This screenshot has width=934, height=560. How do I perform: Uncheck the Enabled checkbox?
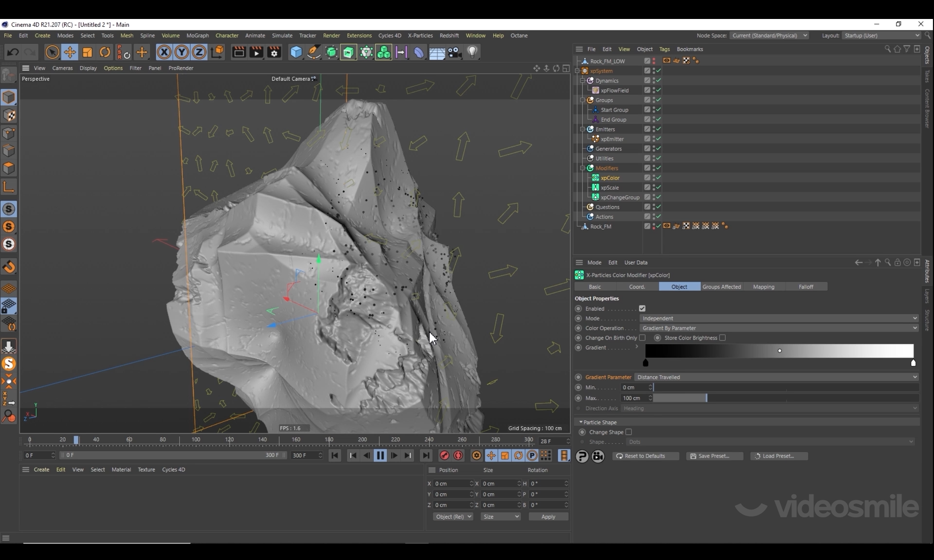642,308
